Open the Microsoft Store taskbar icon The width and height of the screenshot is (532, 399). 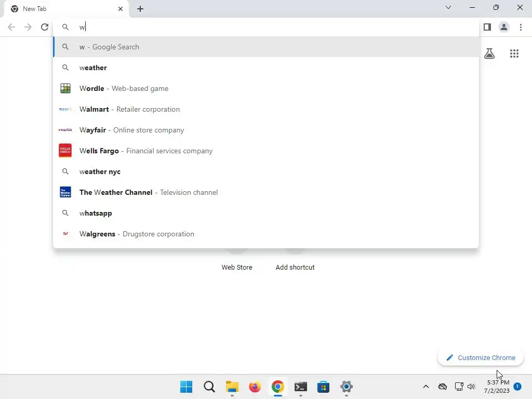pyautogui.click(x=323, y=387)
